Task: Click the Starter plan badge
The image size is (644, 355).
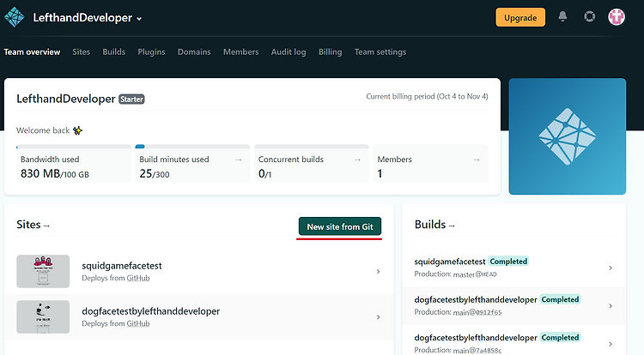Action: click(131, 99)
